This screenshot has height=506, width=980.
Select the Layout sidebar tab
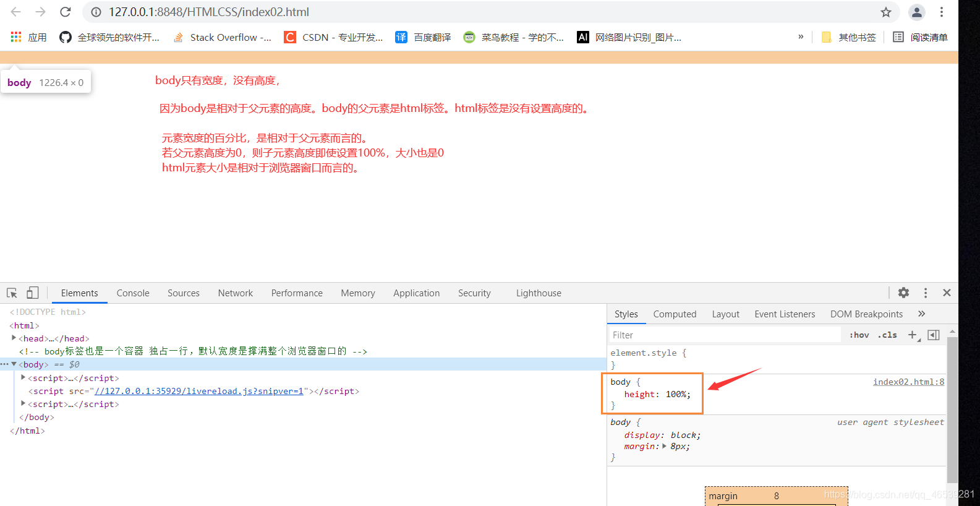[726, 314]
